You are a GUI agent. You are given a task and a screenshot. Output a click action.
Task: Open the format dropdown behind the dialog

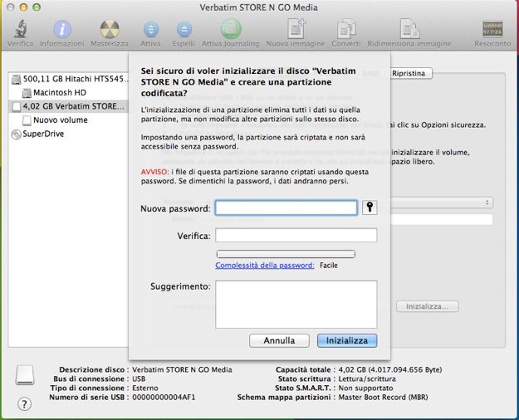pos(442,203)
